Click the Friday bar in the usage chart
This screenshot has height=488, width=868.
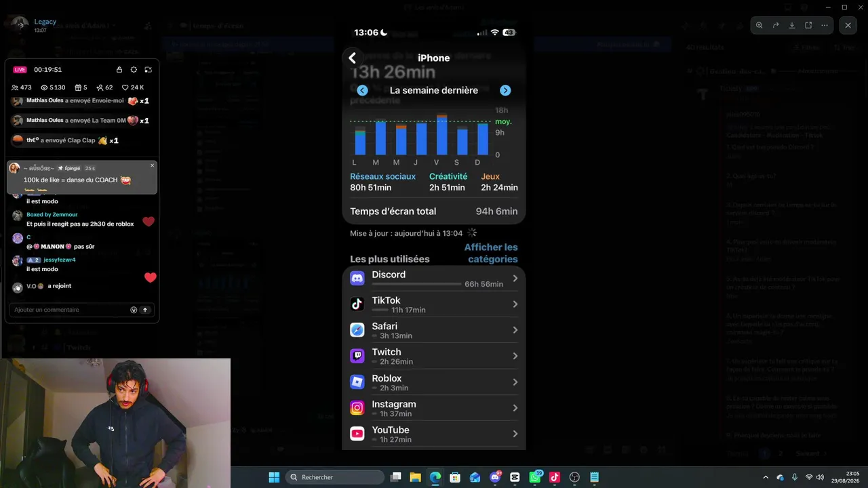tap(442, 135)
